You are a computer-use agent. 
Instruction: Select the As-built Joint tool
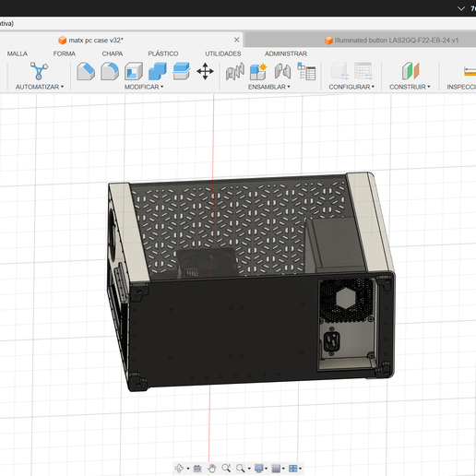(x=282, y=71)
